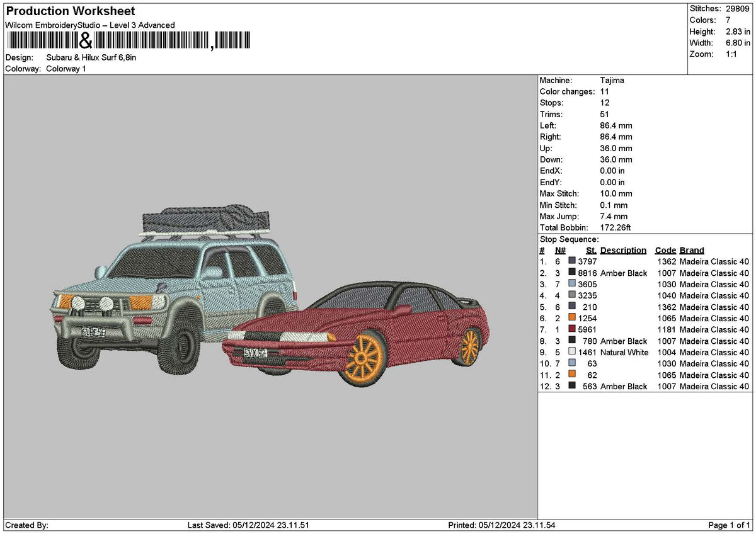Image resolution: width=756 pixels, height=534 pixels.
Task: Click the gray swatch in stop row 4
Action: click(572, 295)
